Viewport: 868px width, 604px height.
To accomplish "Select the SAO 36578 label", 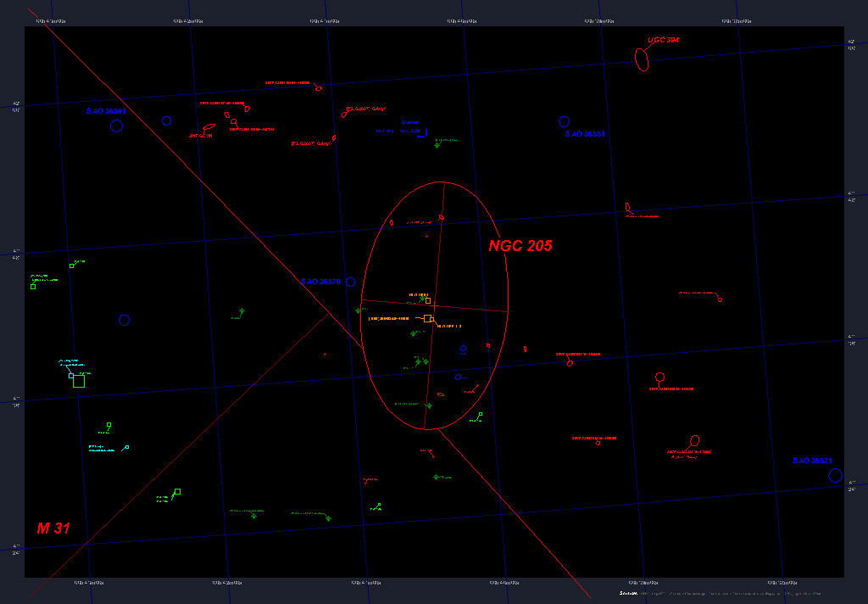I will click(x=320, y=282).
